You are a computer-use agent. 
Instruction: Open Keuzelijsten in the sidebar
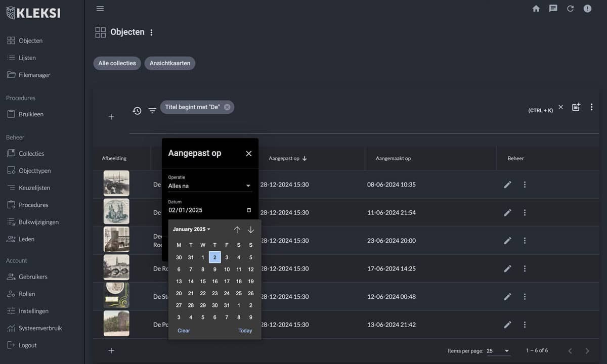pyautogui.click(x=34, y=188)
